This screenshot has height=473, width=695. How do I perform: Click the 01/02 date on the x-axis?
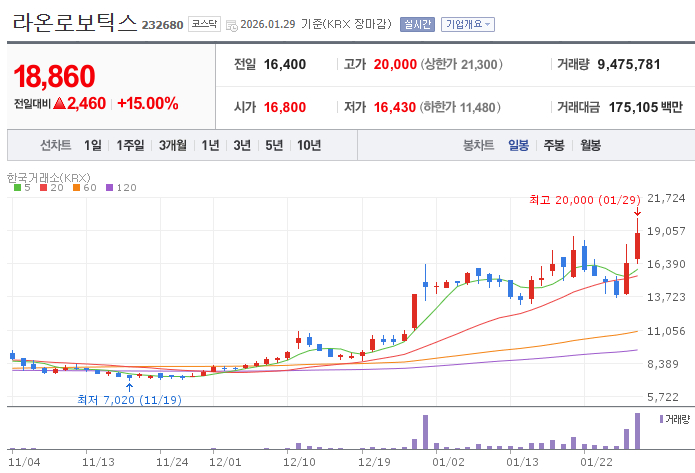click(449, 462)
